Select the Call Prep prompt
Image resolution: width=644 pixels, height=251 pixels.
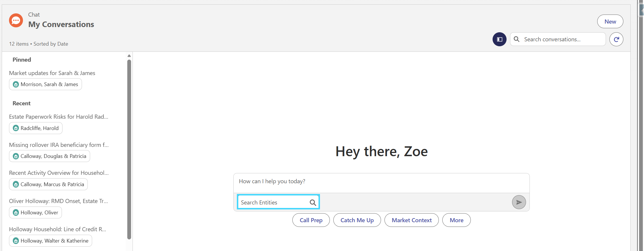[x=311, y=220]
